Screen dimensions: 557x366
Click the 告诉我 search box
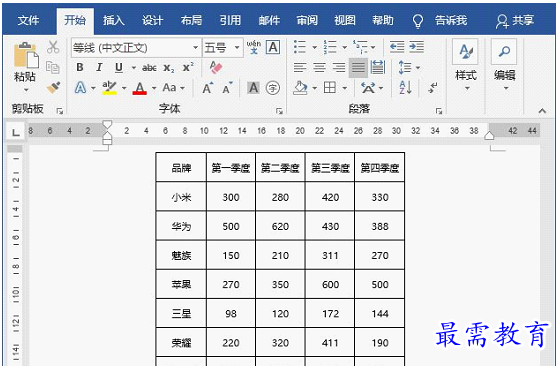[x=440, y=21]
